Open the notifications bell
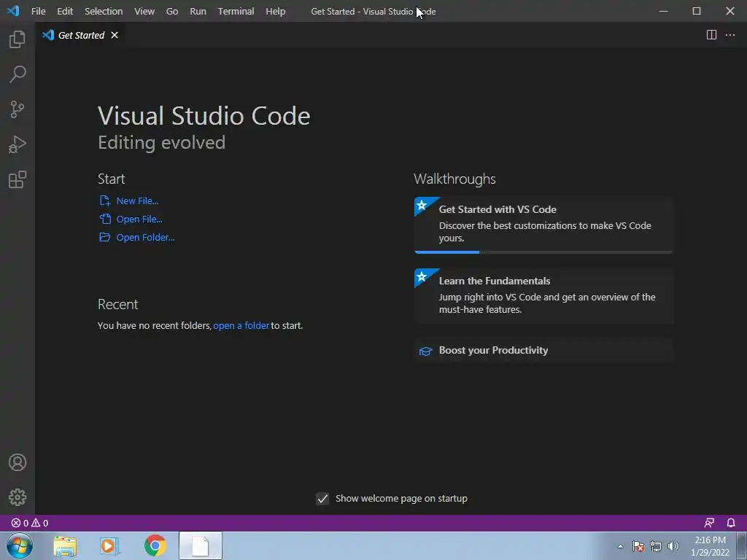The height and width of the screenshot is (560, 747). (731, 523)
